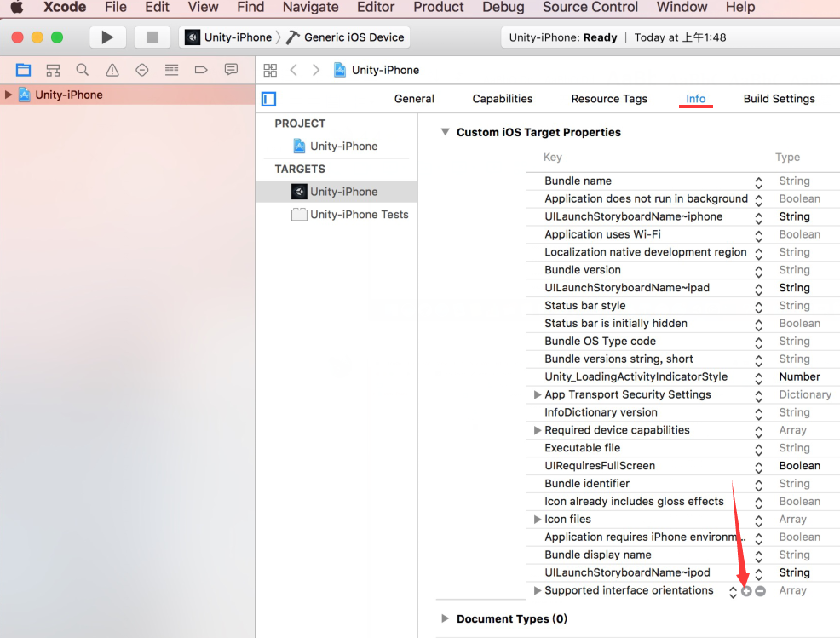Open the Project navigator folder icon
840x638 pixels.
point(23,70)
